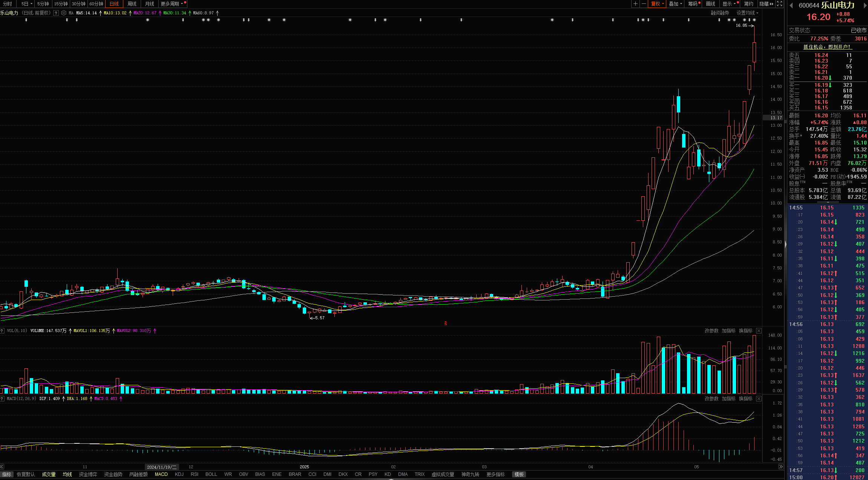Click 加指标 in VOL panel
The image size is (868, 480).
point(728,331)
